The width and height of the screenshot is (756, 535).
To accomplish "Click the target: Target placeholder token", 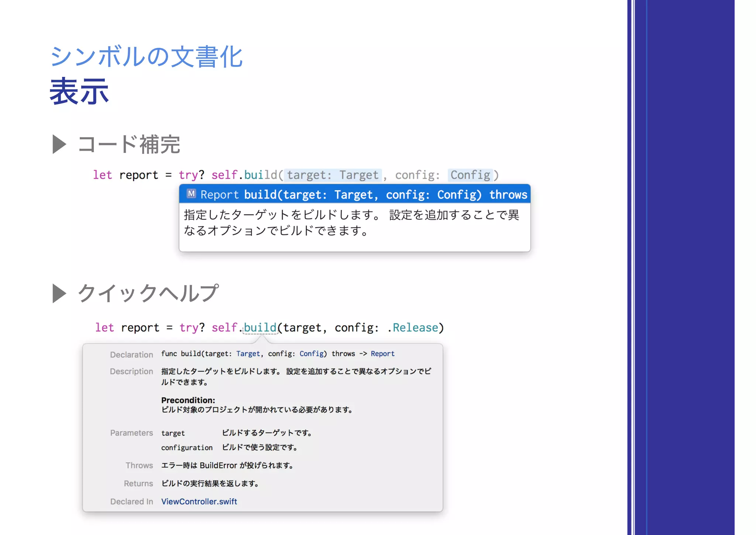I will tap(333, 175).
